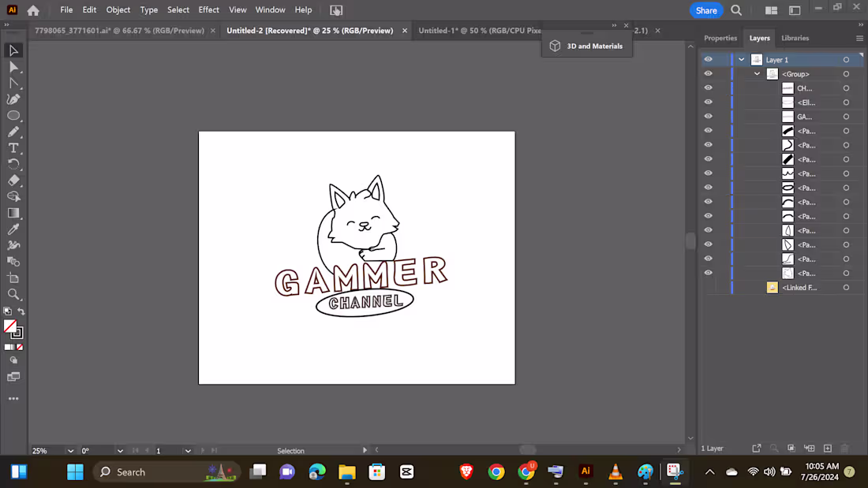The width and height of the screenshot is (868, 488).
Task: Collapse Layer 1 chevron
Action: tap(741, 60)
